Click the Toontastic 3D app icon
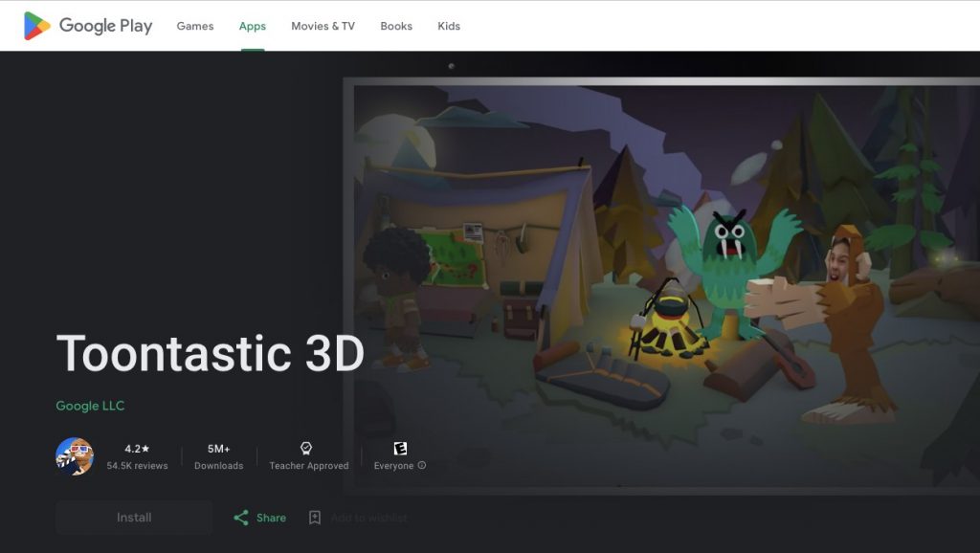The image size is (980, 553). pos(75,456)
